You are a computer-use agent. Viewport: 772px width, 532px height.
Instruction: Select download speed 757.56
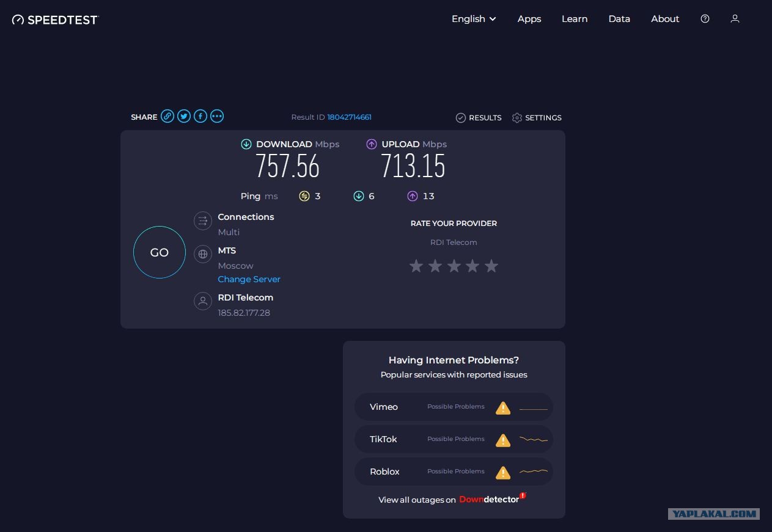tap(287, 166)
